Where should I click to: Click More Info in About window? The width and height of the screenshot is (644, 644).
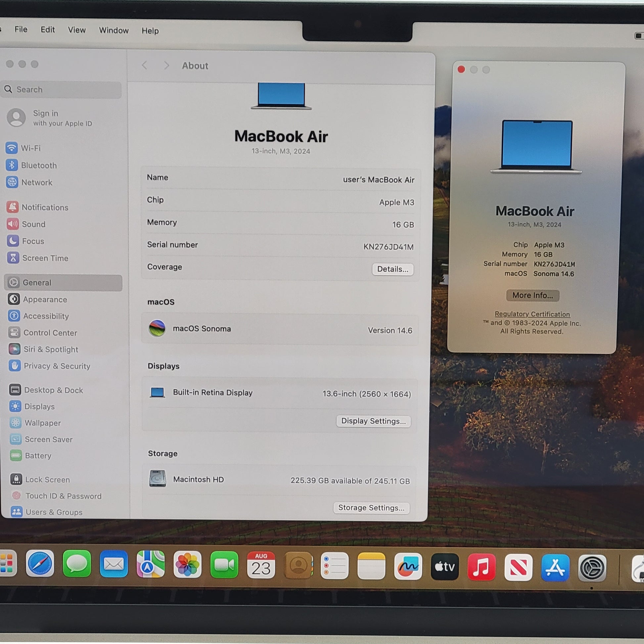pyautogui.click(x=533, y=295)
